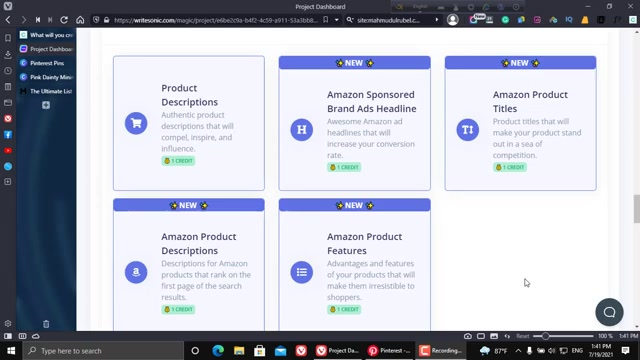Viewport: 640px width, 360px height.
Task: Click the Windows taskbar search box
Action: (103, 351)
